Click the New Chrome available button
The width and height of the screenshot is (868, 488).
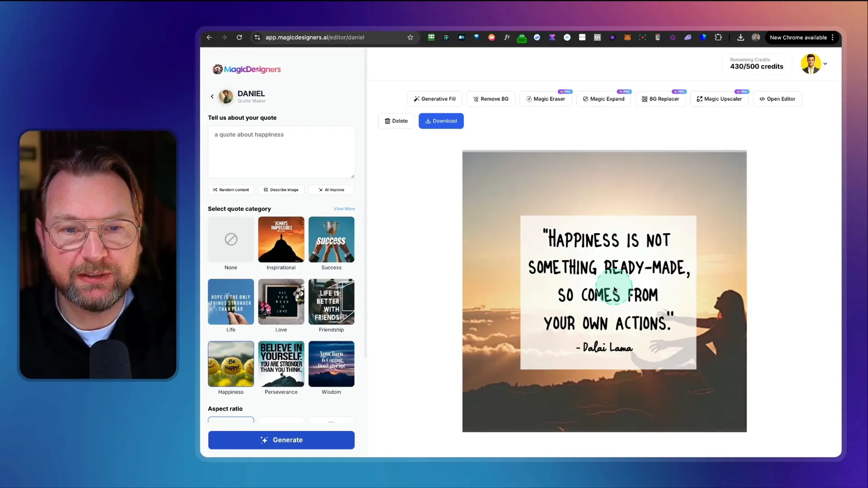coord(798,37)
